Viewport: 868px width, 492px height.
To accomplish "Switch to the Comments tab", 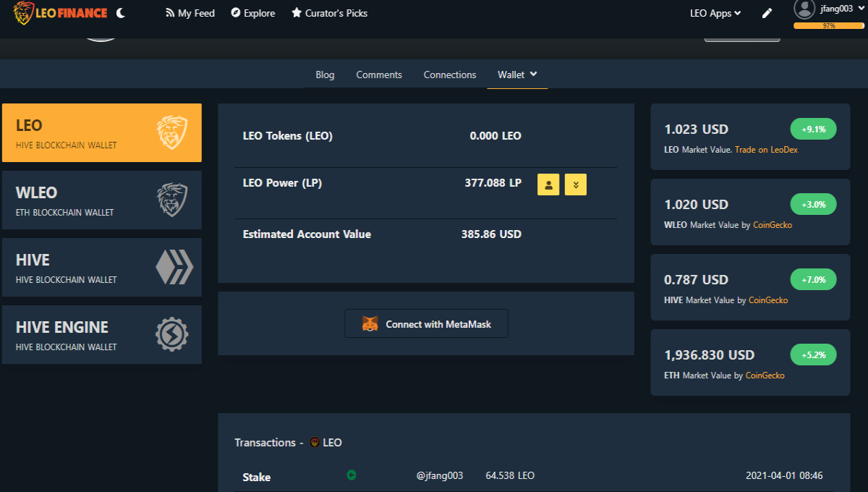I will (379, 75).
